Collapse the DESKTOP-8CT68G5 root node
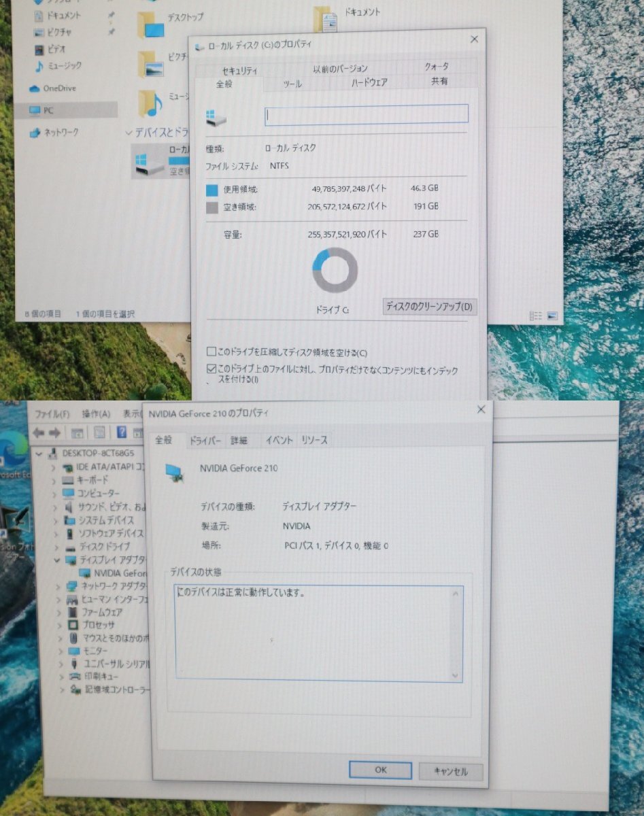This screenshot has width=644, height=816. [40, 454]
